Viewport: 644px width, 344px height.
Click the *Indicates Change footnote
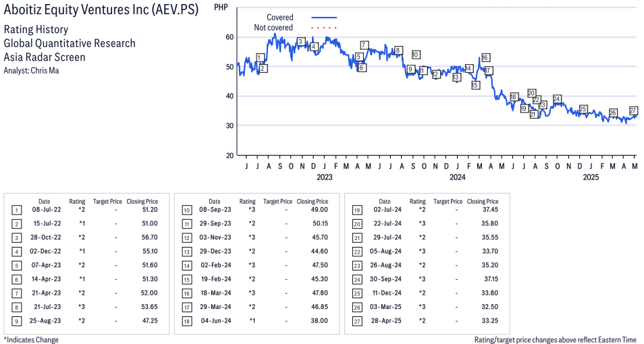click(31, 340)
